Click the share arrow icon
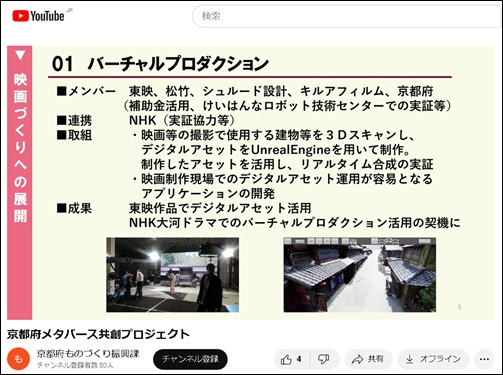This screenshot has height=375, width=503. pyautogui.click(x=357, y=359)
